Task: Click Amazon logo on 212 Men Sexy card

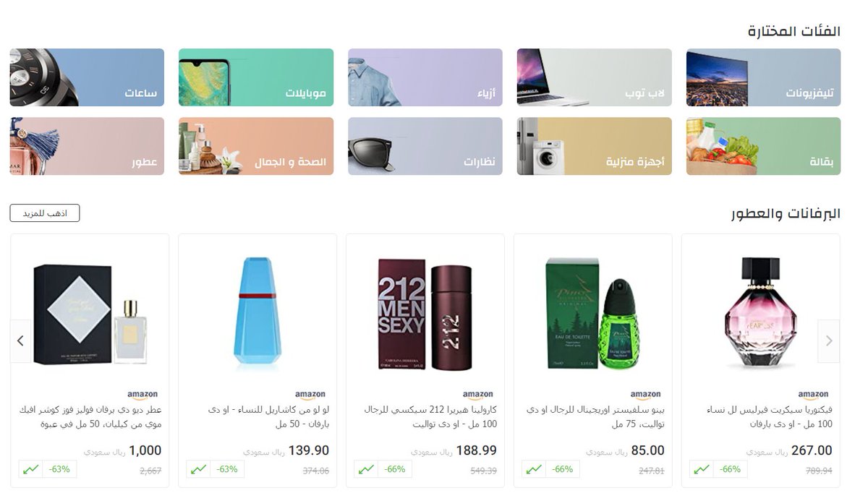Action: 478,395
